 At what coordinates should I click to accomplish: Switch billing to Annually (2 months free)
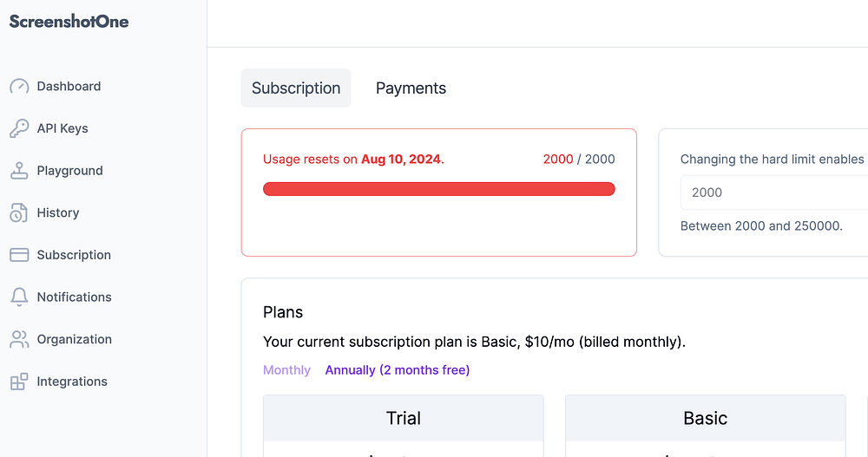click(x=398, y=370)
